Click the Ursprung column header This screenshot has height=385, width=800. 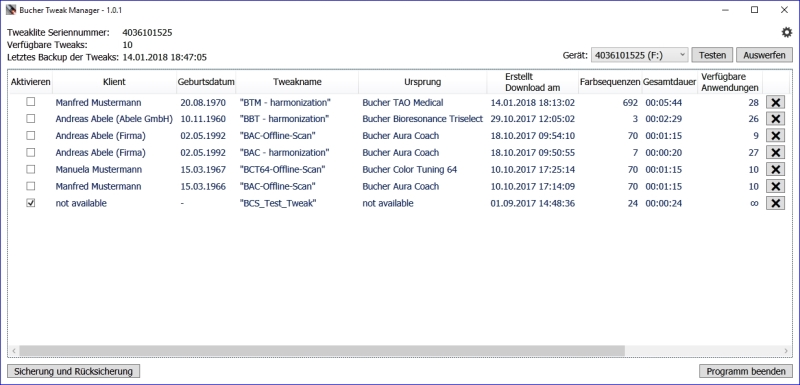(x=422, y=82)
